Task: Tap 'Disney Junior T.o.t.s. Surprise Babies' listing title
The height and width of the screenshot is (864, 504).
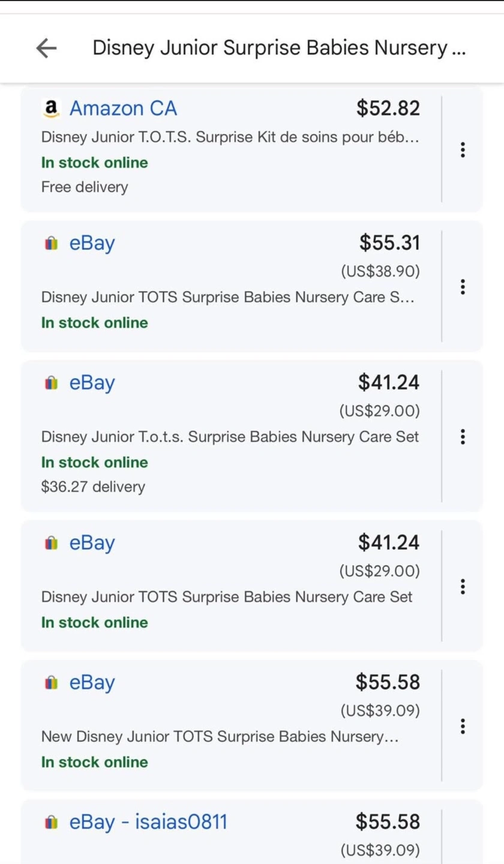Action: click(230, 437)
